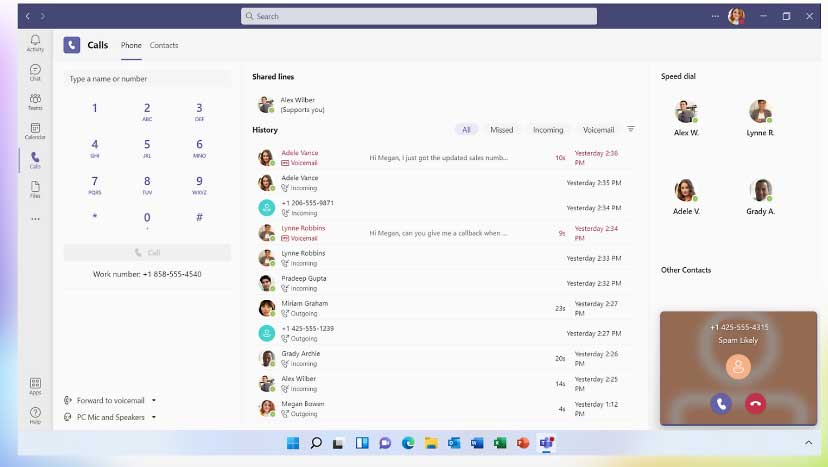Decline the incoming call with red button
828x467 pixels.
tap(755, 403)
